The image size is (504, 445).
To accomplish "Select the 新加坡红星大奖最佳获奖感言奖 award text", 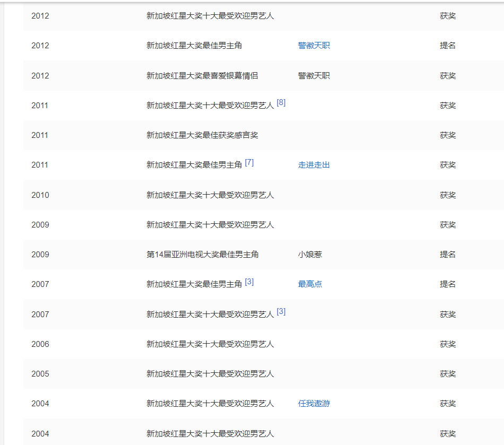I will click(x=202, y=135).
